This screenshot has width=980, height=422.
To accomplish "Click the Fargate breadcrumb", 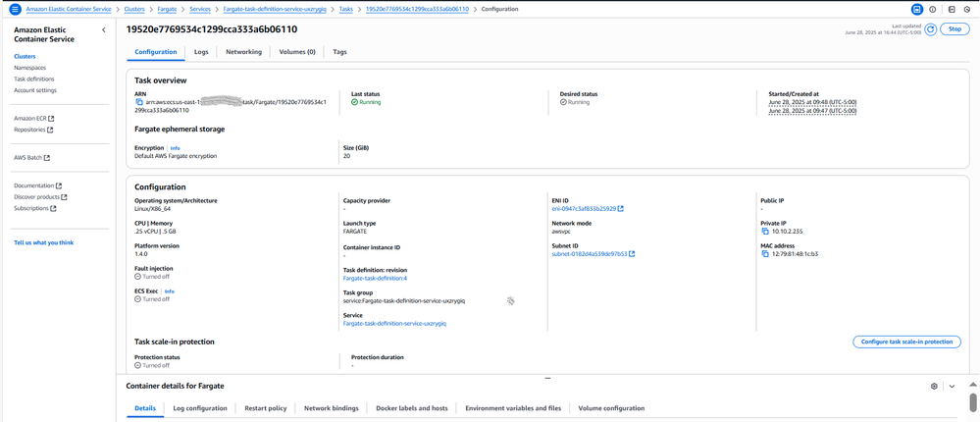I will coord(168,10).
